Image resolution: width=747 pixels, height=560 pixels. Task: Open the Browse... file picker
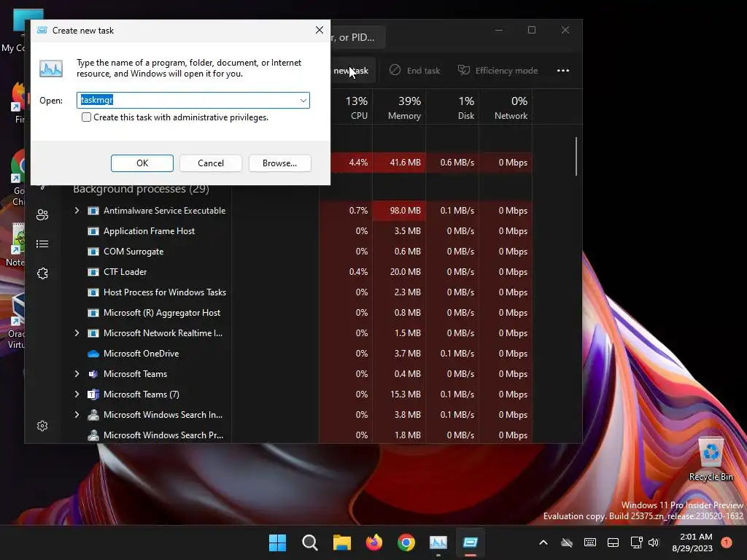279,163
